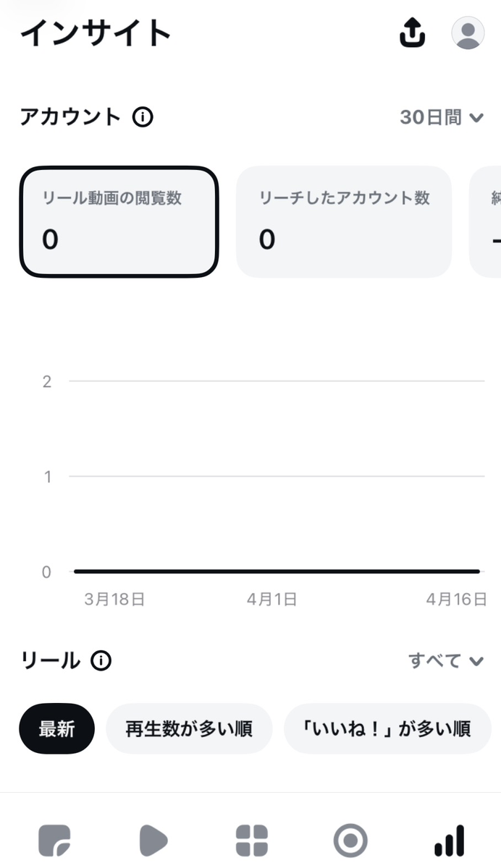Image resolution: width=501 pixels, height=868 pixels.
Task: Tap info icon next to リール
Action: pyautogui.click(x=101, y=660)
